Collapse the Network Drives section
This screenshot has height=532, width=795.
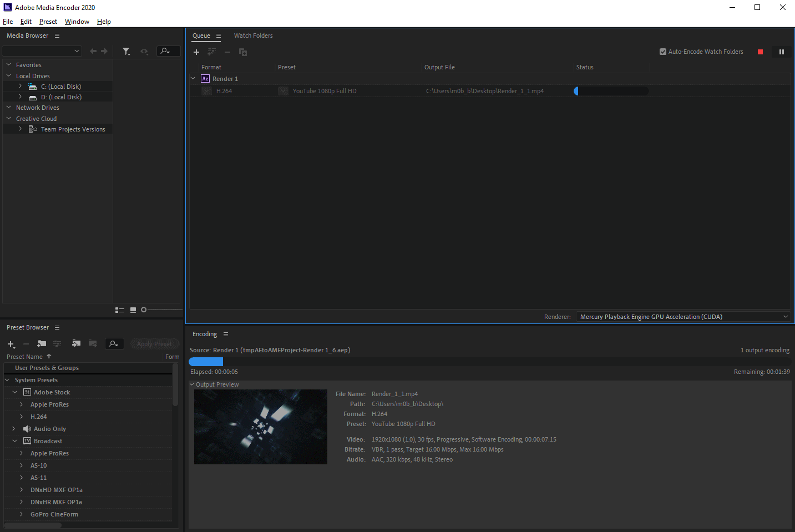pyautogui.click(x=9, y=108)
